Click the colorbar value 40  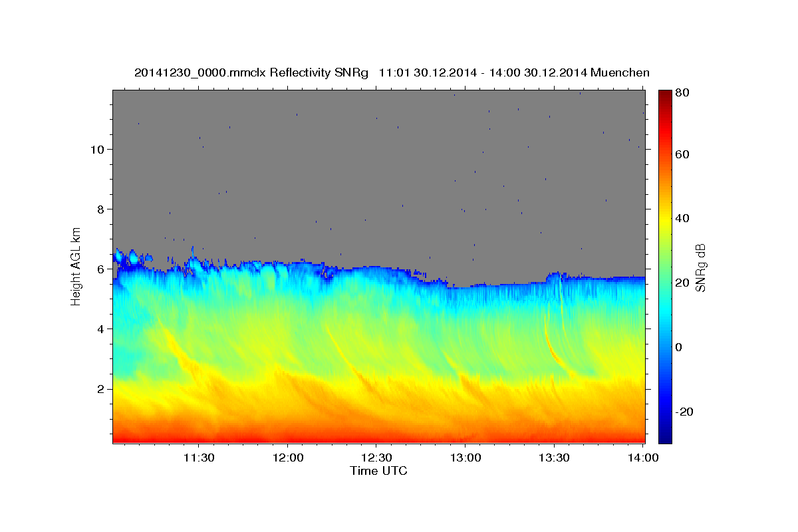pos(684,218)
